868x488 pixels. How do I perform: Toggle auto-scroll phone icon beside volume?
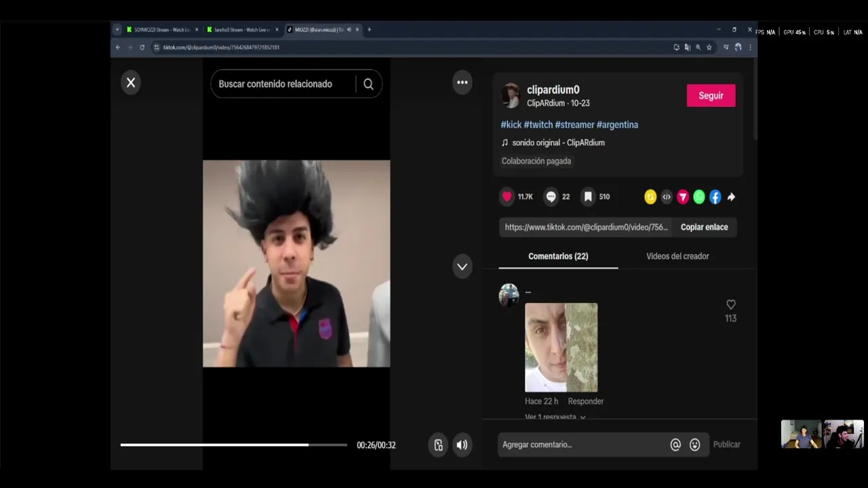coord(438,445)
